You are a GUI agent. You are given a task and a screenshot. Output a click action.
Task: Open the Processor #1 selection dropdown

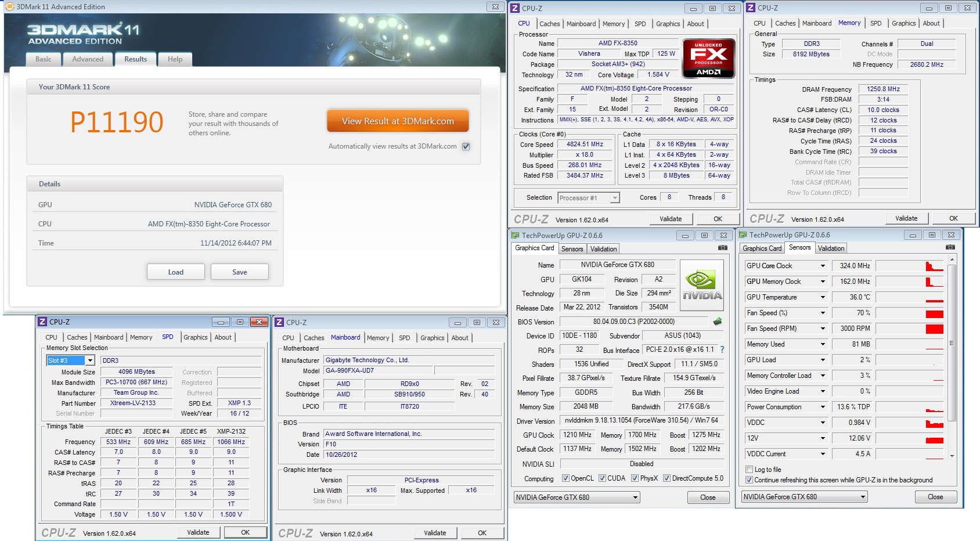click(615, 198)
